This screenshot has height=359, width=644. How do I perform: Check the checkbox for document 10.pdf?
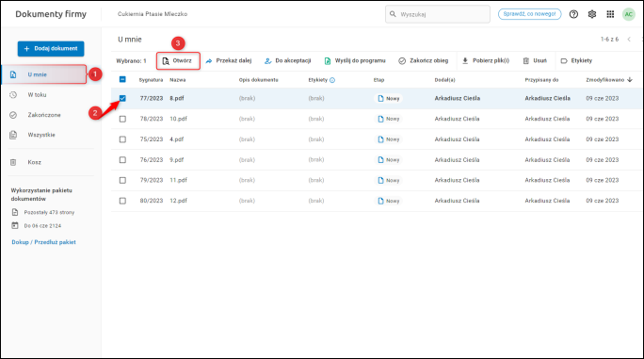122,119
